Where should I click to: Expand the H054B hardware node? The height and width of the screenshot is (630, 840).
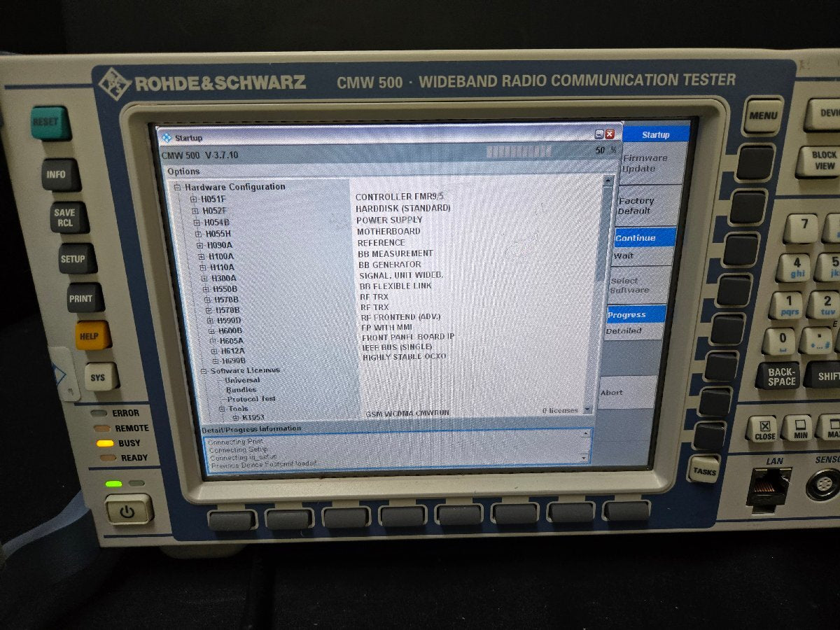coord(197,223)
